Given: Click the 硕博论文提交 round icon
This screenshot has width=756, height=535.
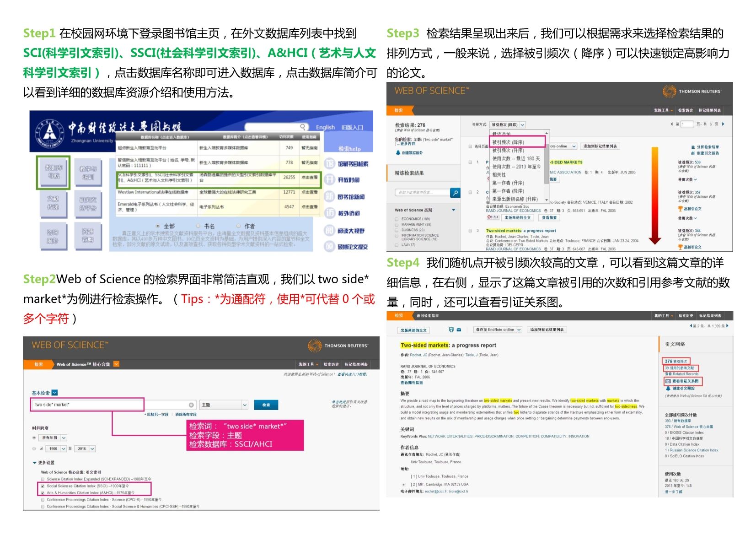Looking at the screenshot, I should pyautogui.click(x=330, y=247).
